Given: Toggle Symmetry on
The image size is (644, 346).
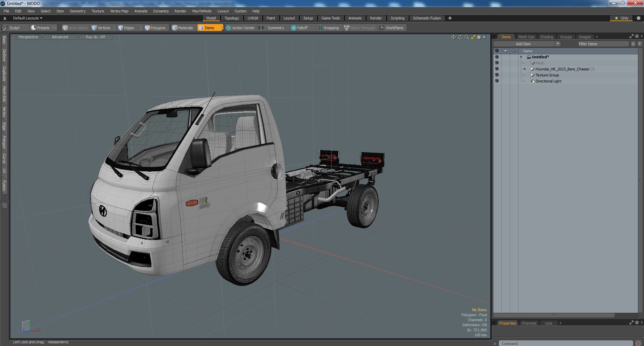Looking at the screenshot, I should coord(273,28).
